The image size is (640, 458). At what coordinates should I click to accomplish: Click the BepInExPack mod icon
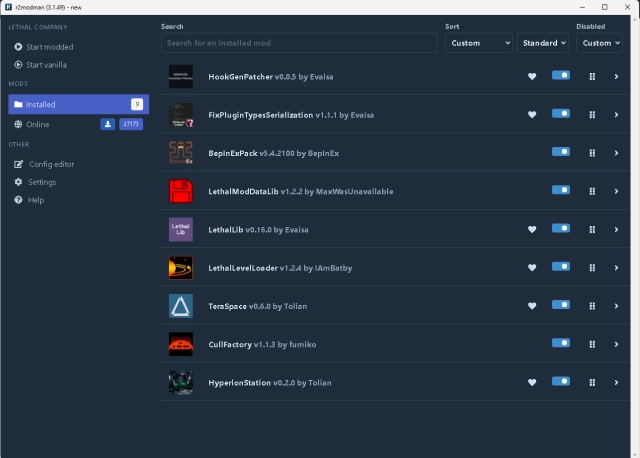coord(181,153)
